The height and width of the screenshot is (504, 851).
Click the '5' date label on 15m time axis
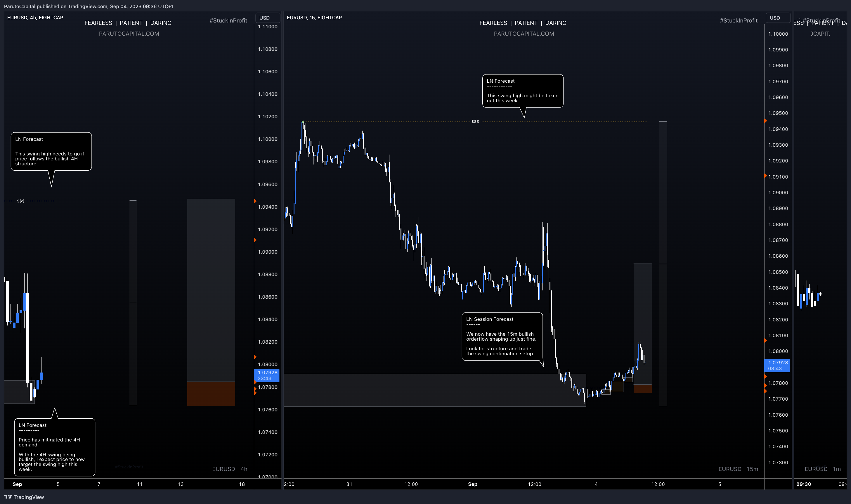tap(720, 484)
